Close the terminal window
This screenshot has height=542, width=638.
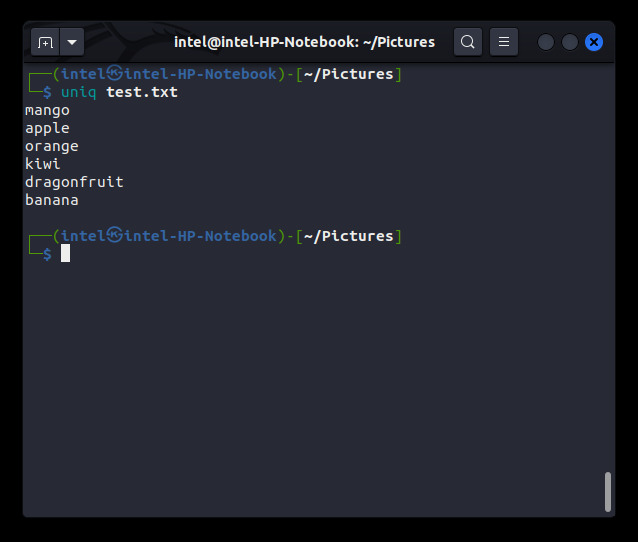point(594,42)
